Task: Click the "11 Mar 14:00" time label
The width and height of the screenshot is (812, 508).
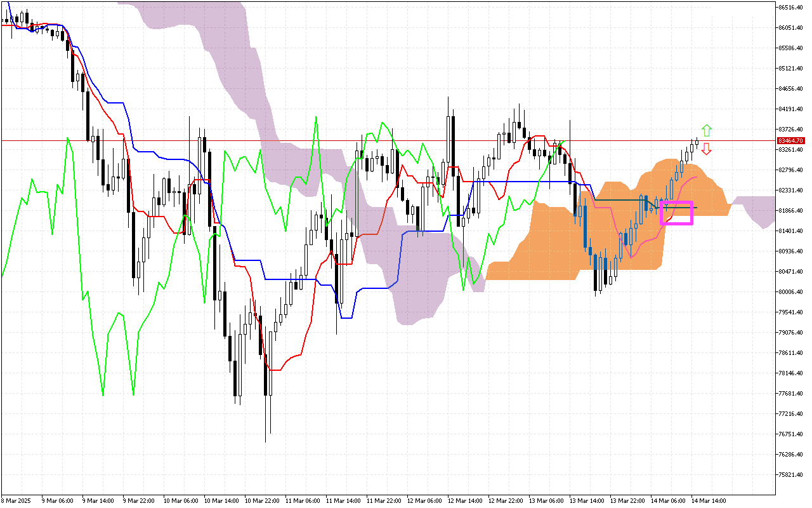Action: coord(343,500)
